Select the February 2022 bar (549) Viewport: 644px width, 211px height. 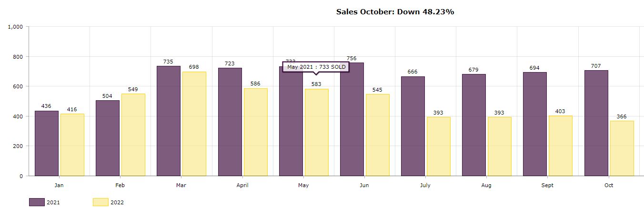[x=133, y=135]
